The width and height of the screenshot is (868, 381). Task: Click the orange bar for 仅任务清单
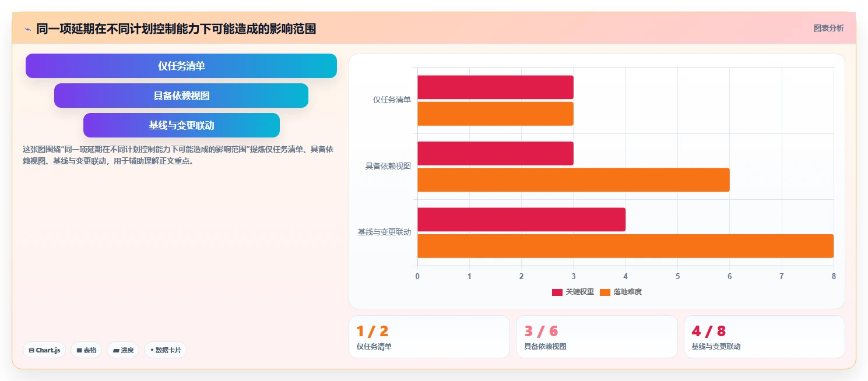[x=496, y=114]
